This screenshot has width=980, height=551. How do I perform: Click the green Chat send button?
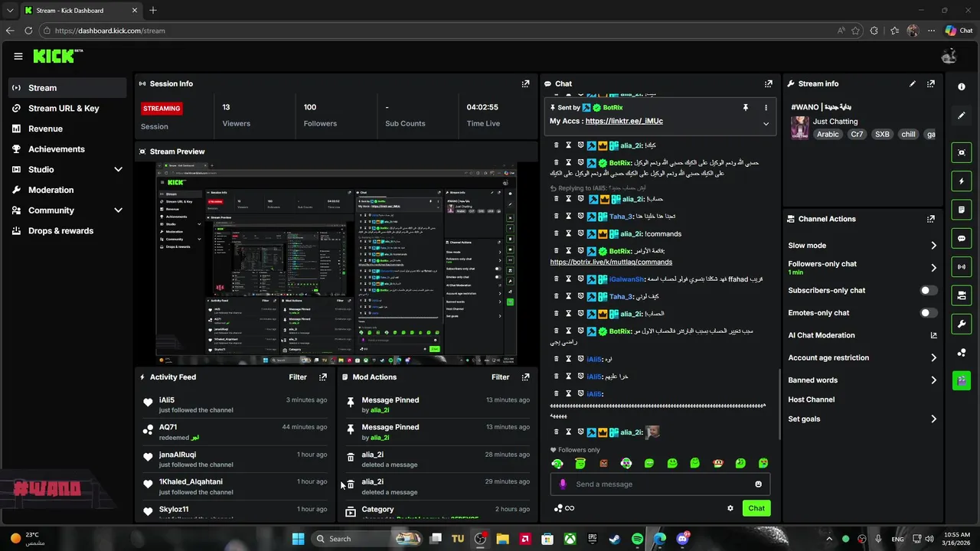756,508
